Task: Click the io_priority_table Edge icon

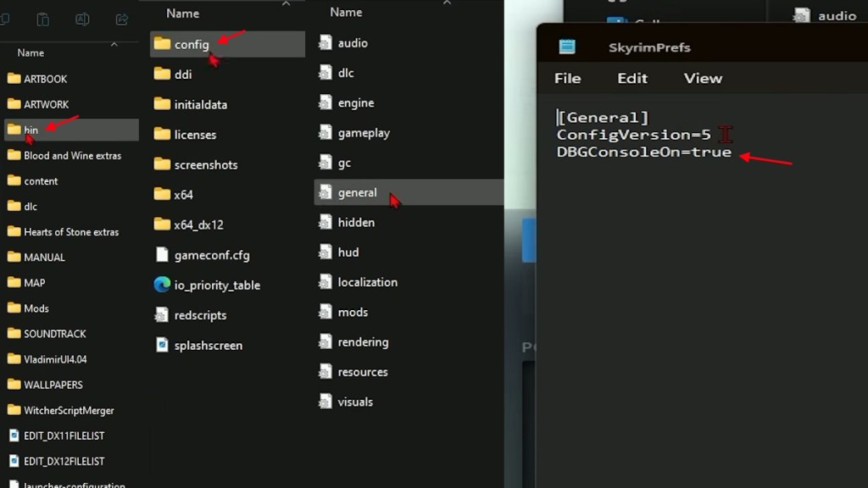Action: click(x=162, y=285)
